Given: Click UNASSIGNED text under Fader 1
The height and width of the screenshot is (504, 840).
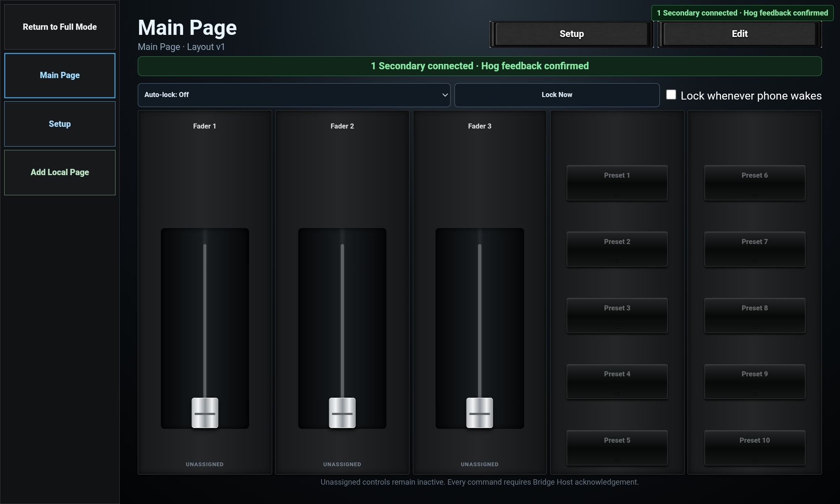Looking at the screenshot, I should tap(205, 464).
